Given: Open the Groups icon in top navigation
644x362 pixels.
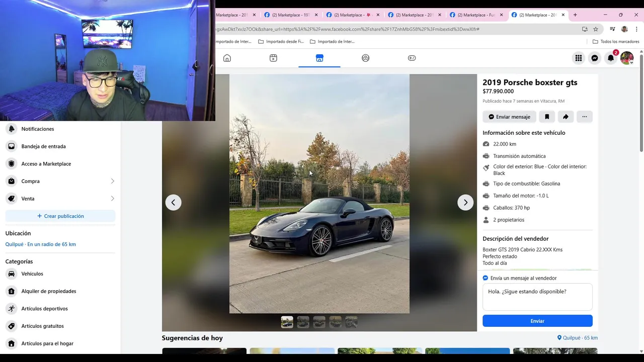Looking at the screenshot, I should 366,58.
